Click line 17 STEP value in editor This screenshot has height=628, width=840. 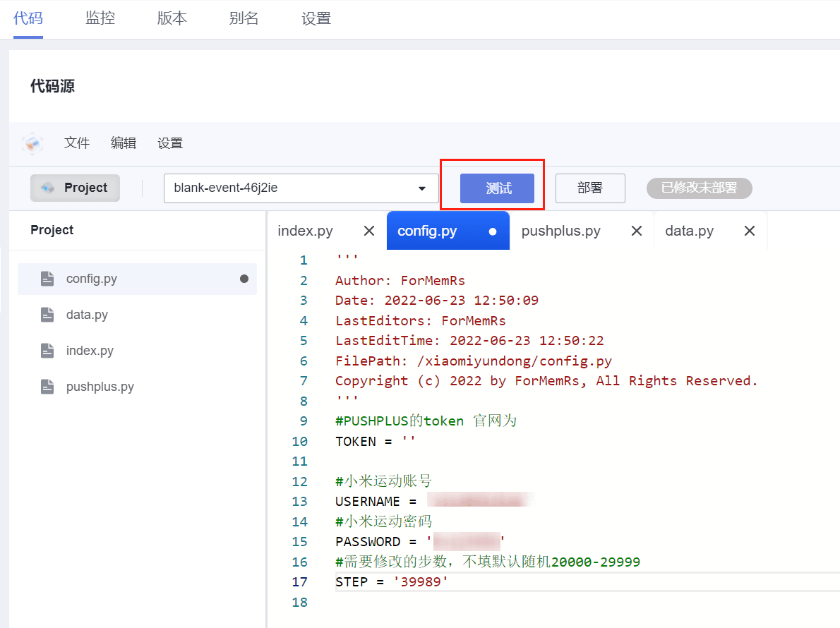[x=420, y=582]
